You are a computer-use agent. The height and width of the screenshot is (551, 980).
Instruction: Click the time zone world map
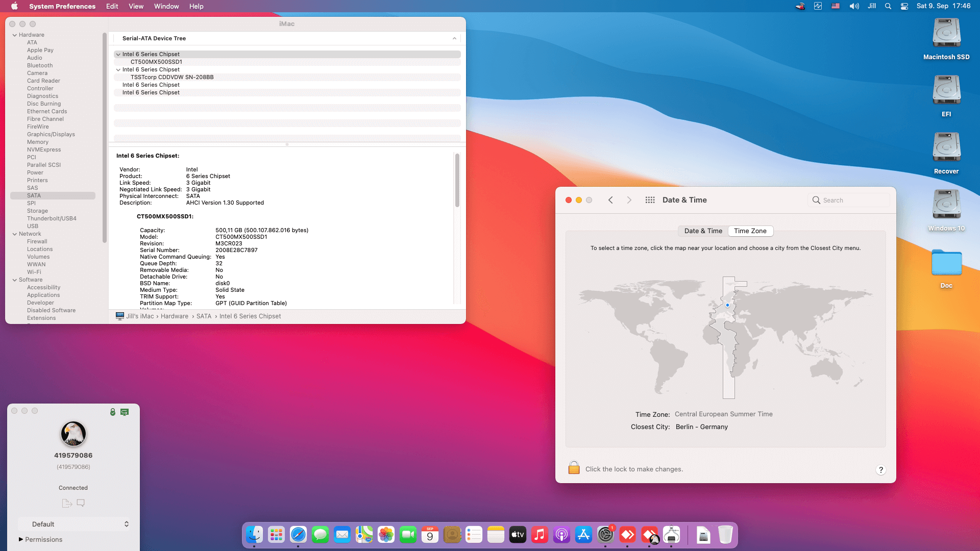725,337
